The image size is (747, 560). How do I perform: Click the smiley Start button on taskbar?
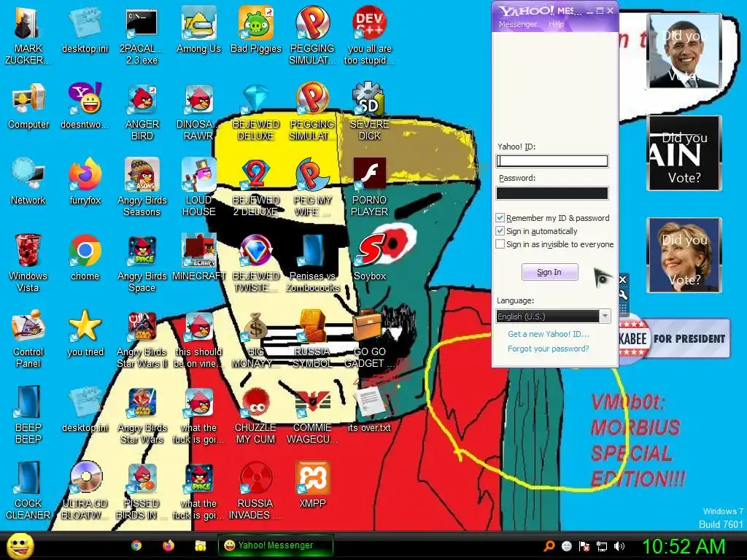(x=20, y=545)
